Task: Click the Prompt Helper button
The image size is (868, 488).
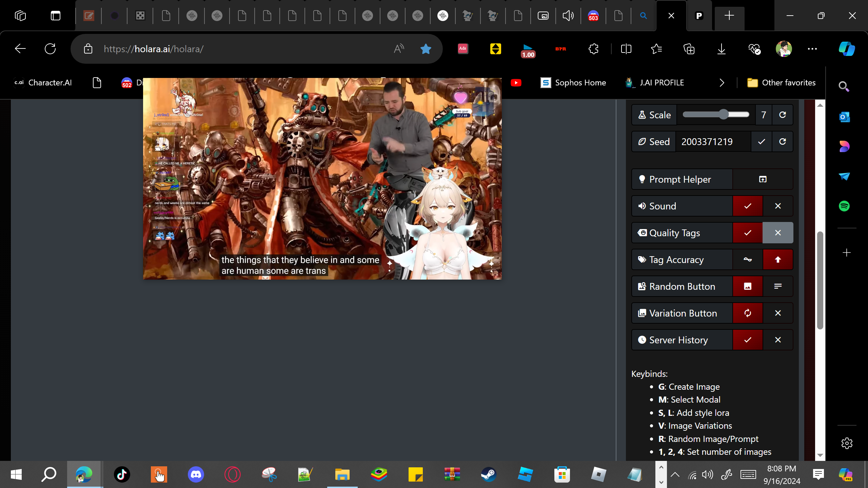Action: coord(682,179)
